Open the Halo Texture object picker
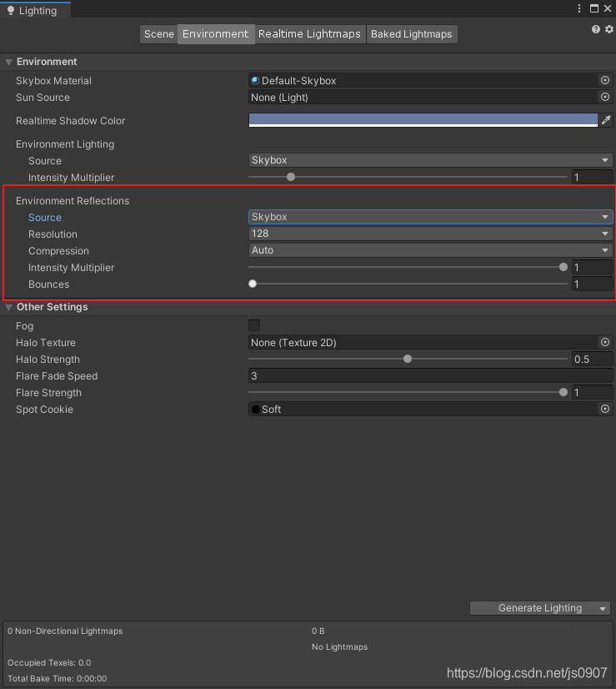 (605, 342)
